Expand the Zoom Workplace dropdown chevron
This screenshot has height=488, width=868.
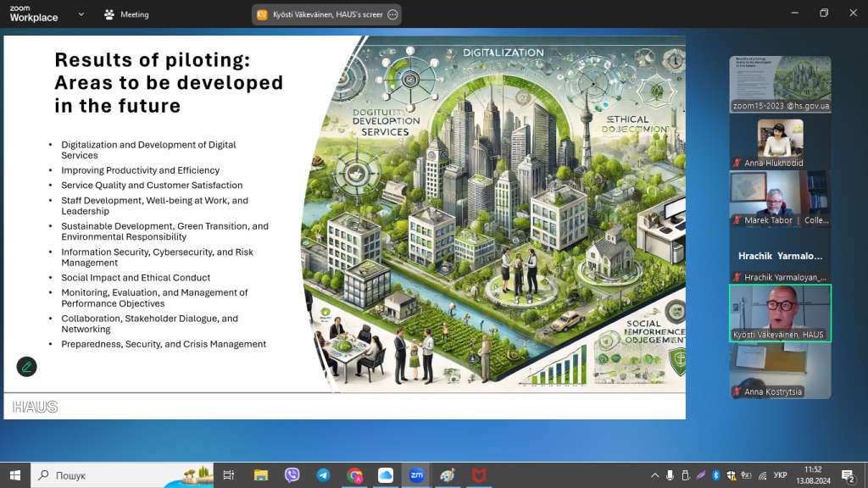tap(81, 14)
